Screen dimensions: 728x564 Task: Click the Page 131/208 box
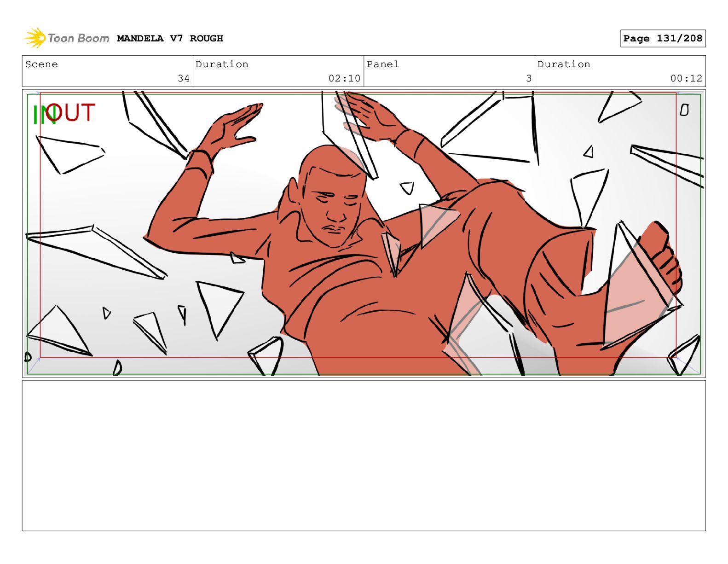pyautogui.click(x=663, y=39)
